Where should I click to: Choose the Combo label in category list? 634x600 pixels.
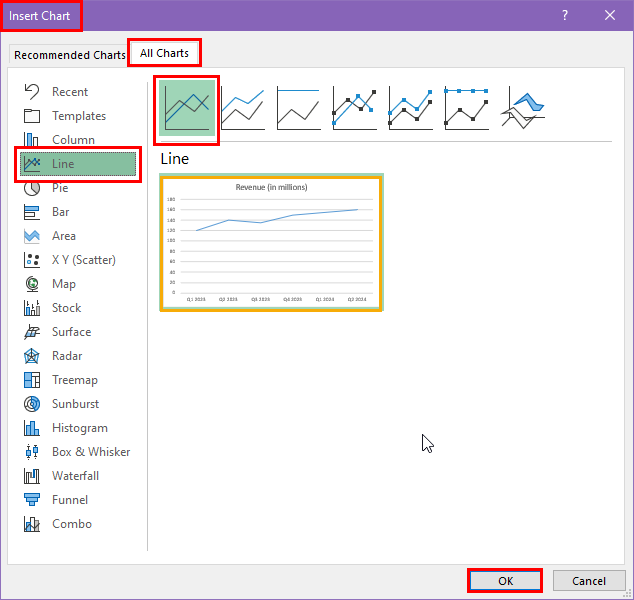[x=72, y=524]
